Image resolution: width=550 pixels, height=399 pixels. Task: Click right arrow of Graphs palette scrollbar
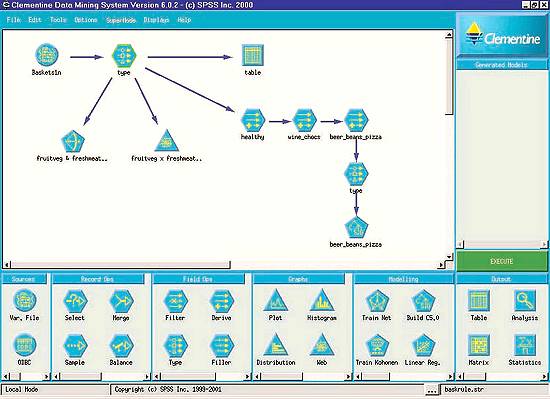348,377
